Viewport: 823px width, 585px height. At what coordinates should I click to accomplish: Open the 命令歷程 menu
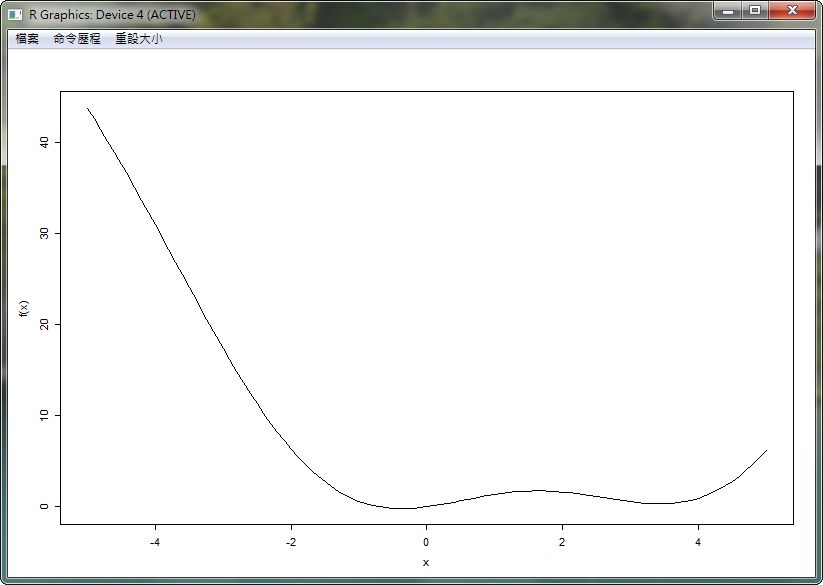pyautogui.click(x=77, y=39)
